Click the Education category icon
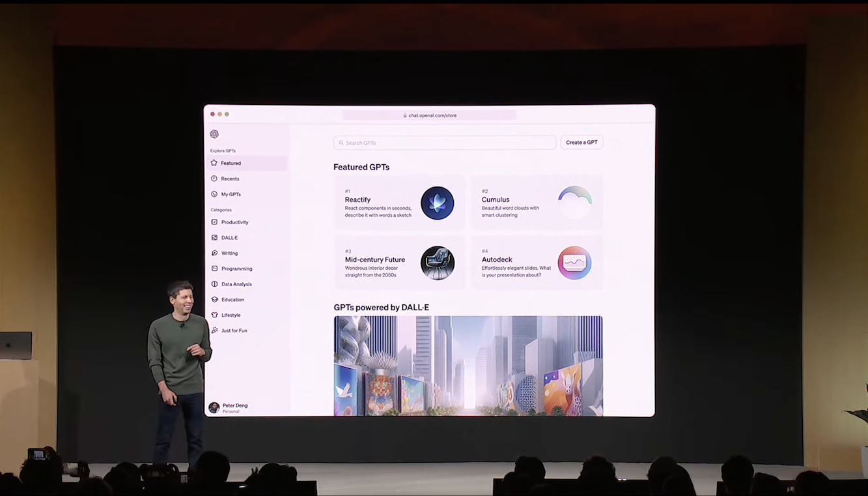The image size is (868, 496). tap(215, 300)
